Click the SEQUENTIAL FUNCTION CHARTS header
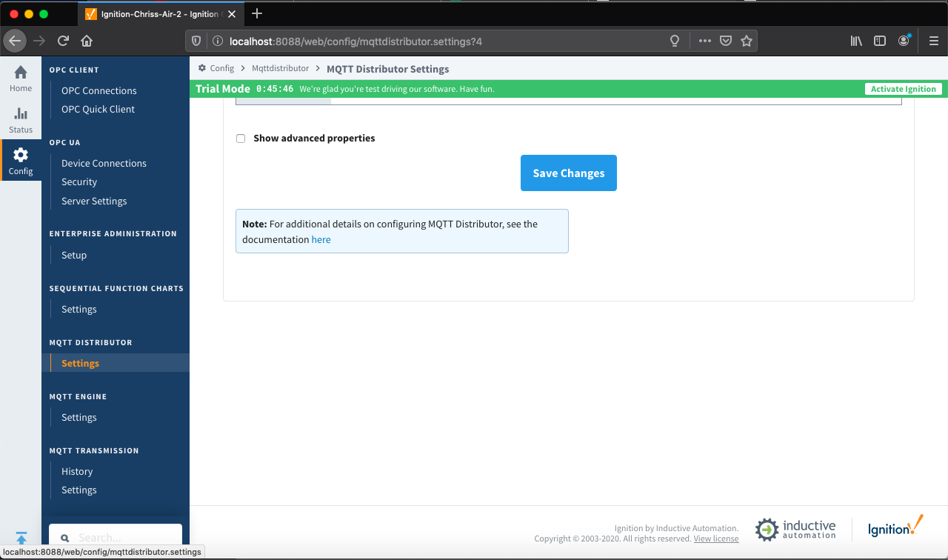The height and width of the screenshot is (560, 948). click(116, 288)
